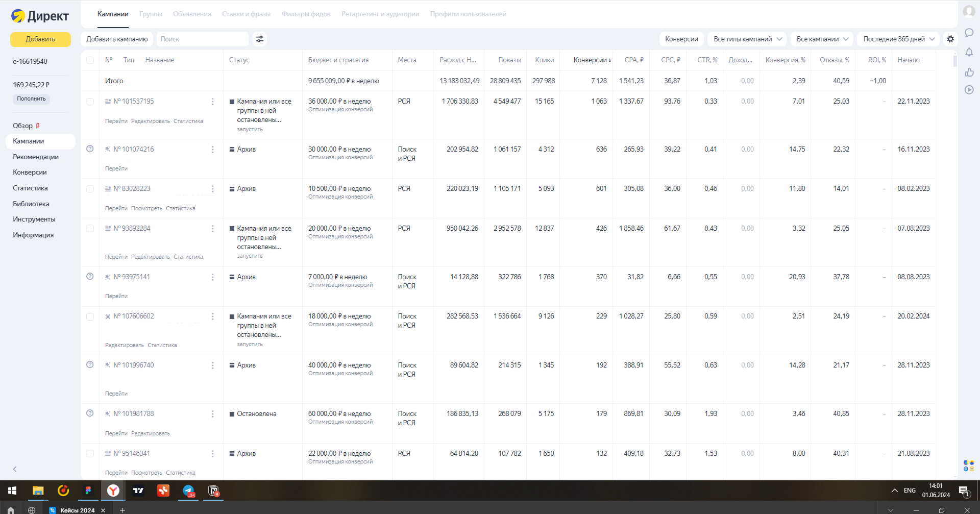Open the notifications bell
Viewport: 980px width, 514px height.
(969, 52)
